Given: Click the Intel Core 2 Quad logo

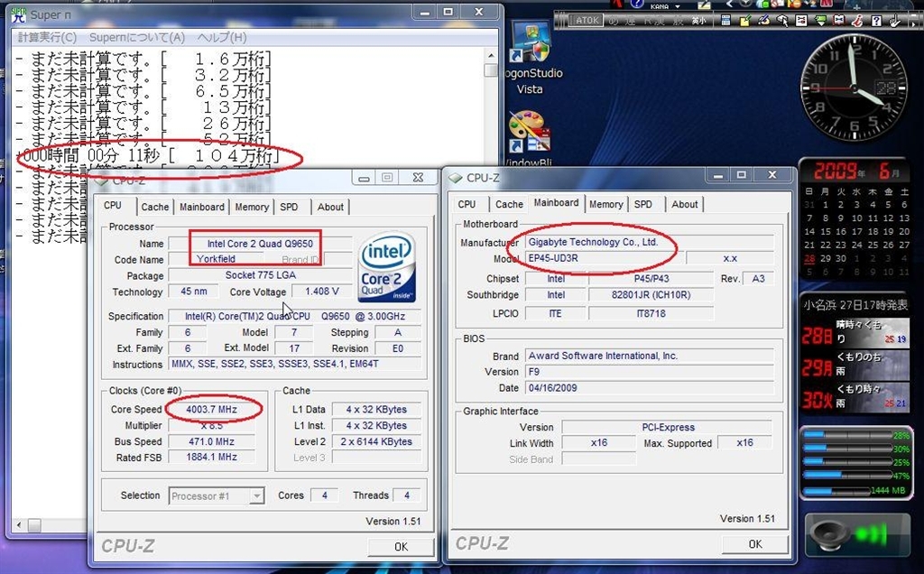Looking at the screenshot, I should click(386, 267).
